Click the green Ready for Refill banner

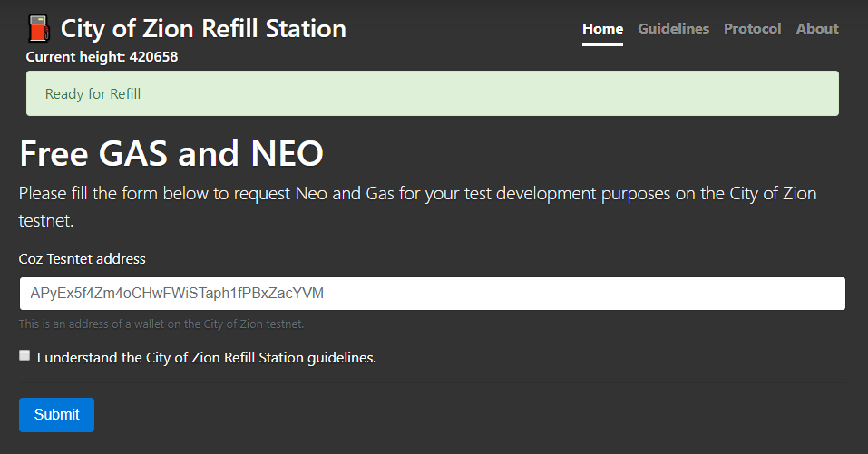click(x=432, y=93)
